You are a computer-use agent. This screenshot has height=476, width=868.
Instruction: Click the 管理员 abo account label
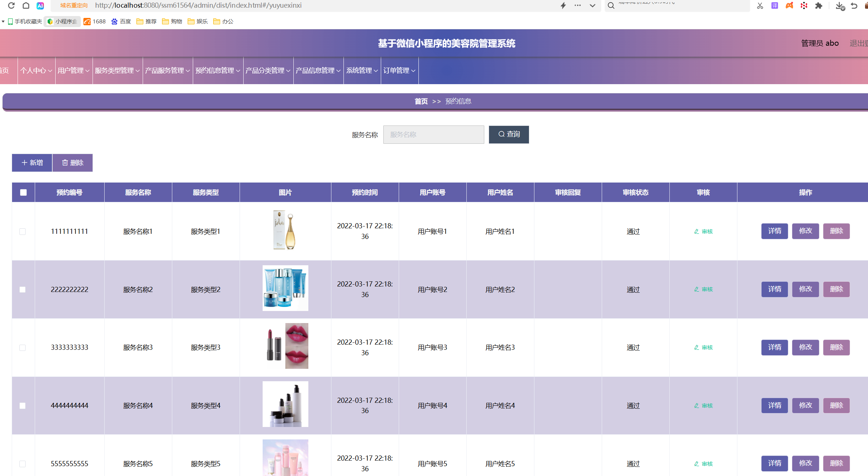pos(820,43)
